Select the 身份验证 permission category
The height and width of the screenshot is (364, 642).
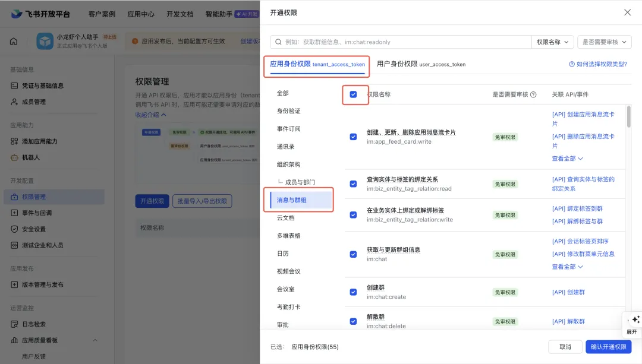289,111
